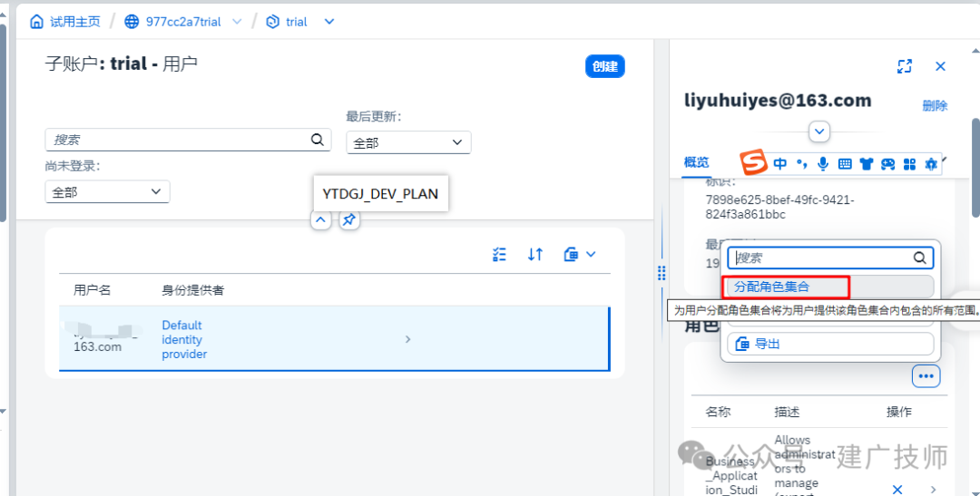The image size is (980, 496).
Task: Open the trial breadcrumb link
Action: click(x=296, y=22)
